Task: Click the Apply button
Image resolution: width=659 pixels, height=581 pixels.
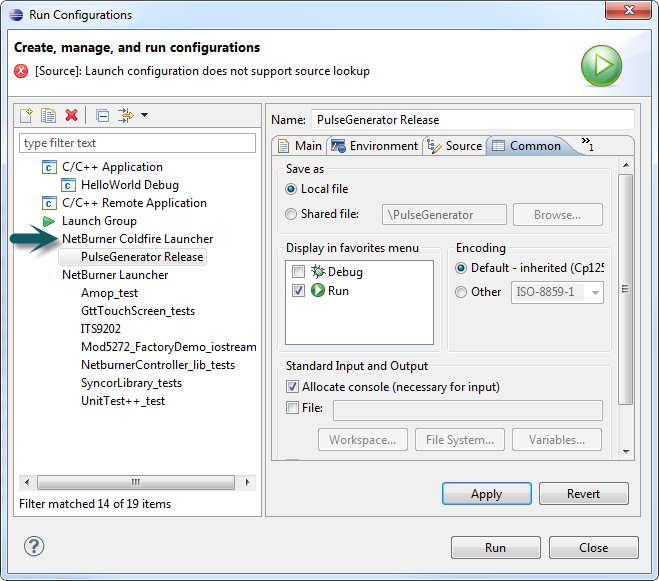Action: click(x=486, y=494)
